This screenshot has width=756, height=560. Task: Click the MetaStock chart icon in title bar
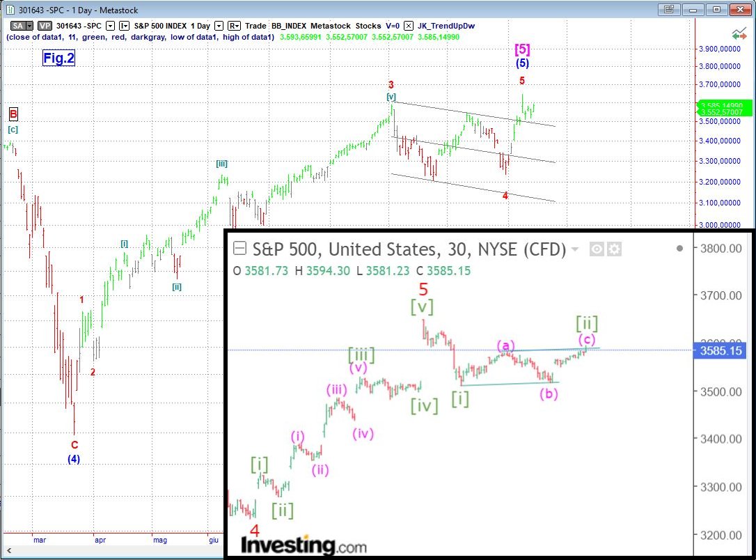10,10
